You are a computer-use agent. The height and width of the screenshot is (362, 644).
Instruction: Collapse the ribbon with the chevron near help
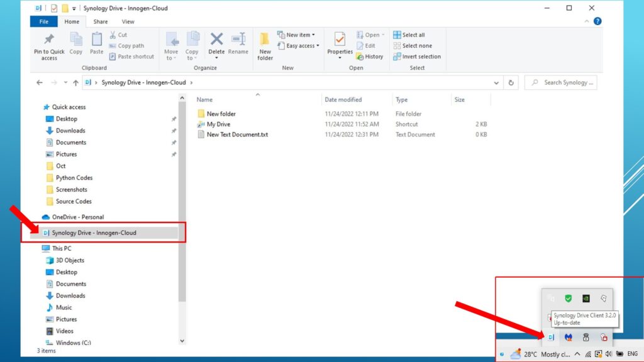(x=587, y=21)
